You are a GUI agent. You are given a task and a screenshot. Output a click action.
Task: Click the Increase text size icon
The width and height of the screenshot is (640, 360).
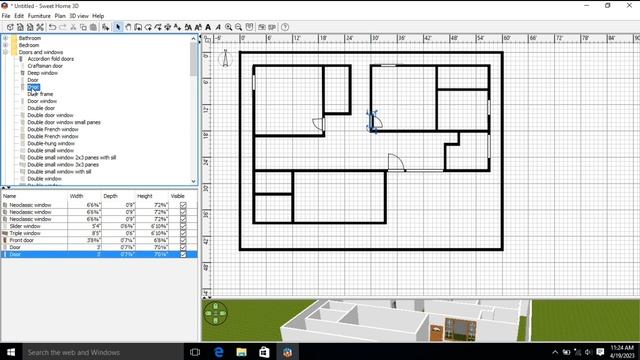[x=188, y=27]
